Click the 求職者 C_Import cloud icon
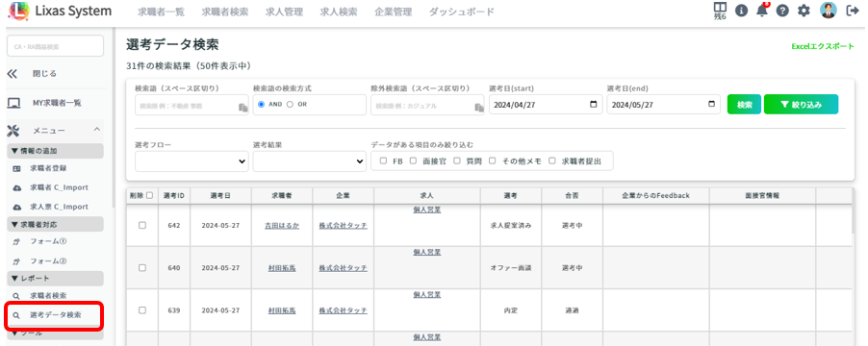This screenshot has width=868, height=346. [x=16, y=187]
